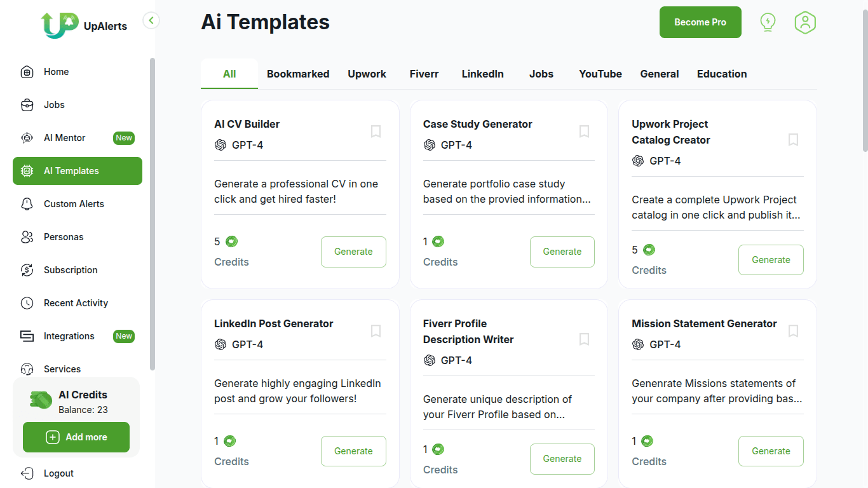Click the credit coin on Upwork Project Catalog Creator

pos(649,250)
